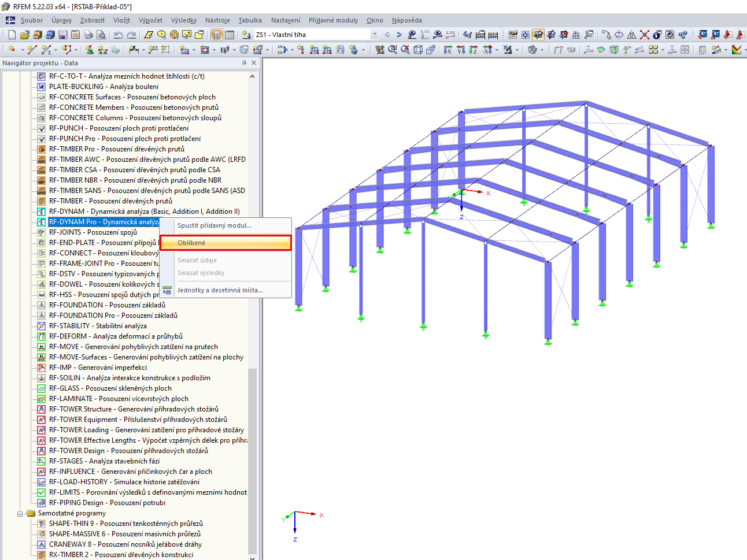Click the New node toolbar icon
The width and height of the screenshot is (747, 560).
click(12, 50)
